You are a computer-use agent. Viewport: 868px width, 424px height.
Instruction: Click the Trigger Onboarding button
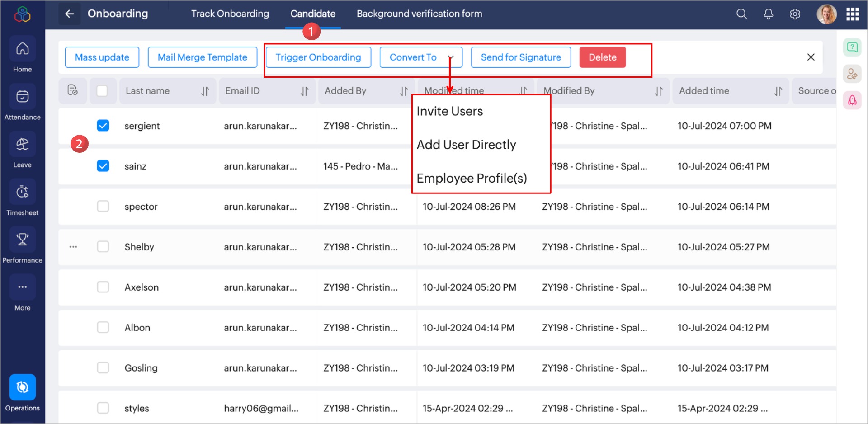tap(318, 57)
